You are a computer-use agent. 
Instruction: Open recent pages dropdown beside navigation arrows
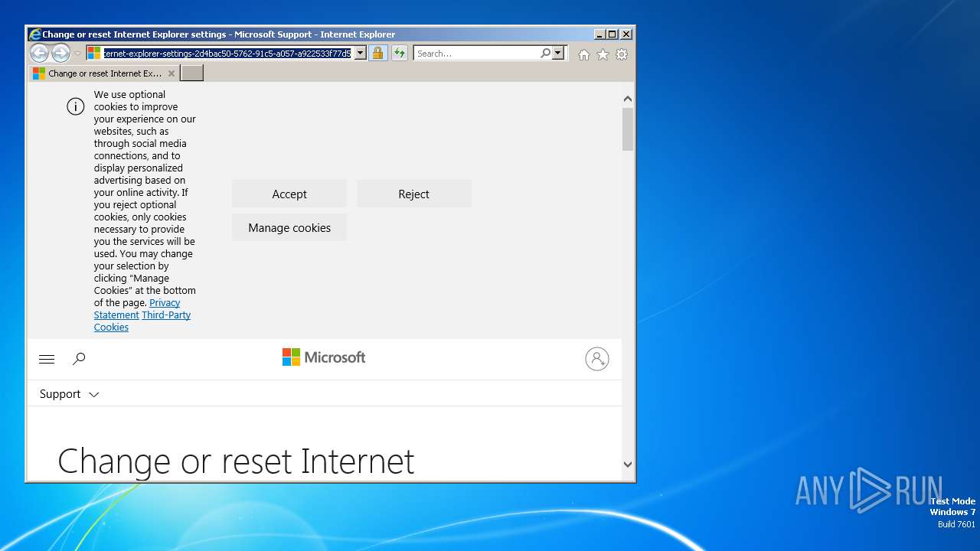[77, 54]
